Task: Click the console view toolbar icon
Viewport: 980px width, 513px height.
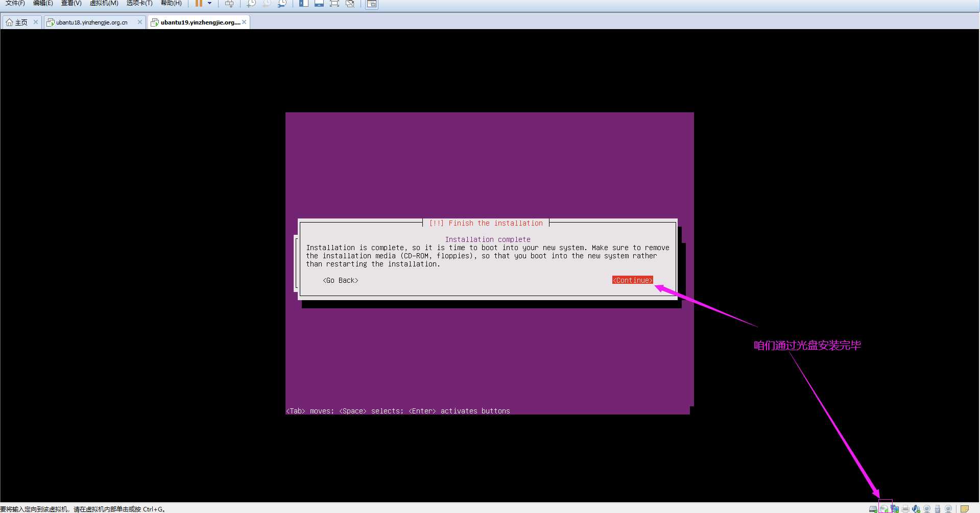Action: pos(372,4)
